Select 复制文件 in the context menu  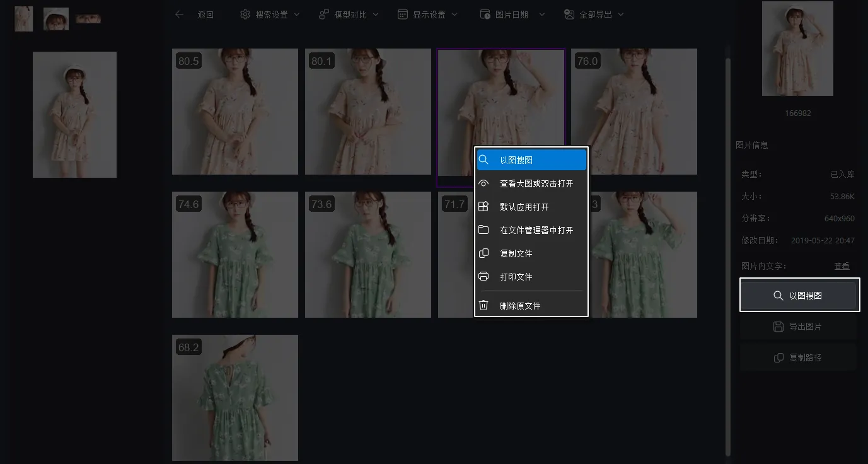coord(516,253)
